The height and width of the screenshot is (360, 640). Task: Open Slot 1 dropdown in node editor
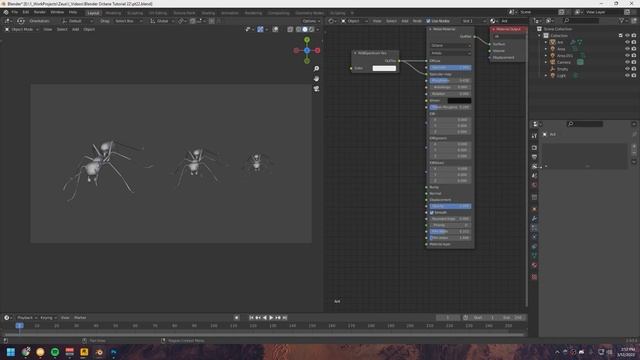(474, 21)
